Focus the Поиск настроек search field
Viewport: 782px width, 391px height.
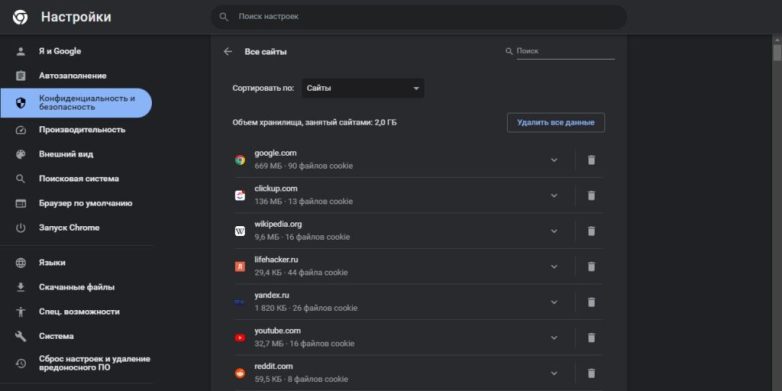419,17
